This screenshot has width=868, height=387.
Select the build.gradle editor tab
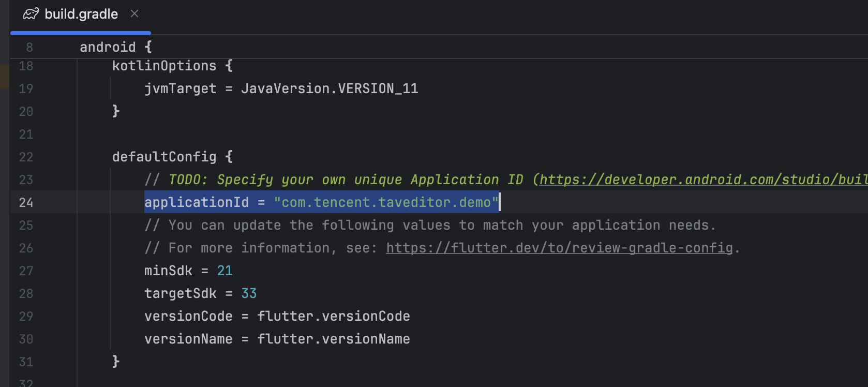coord(81,14)
